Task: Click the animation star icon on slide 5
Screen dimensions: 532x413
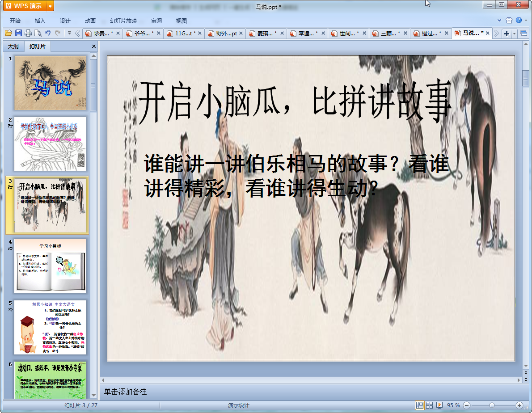Action: click(x=10, y=310)
